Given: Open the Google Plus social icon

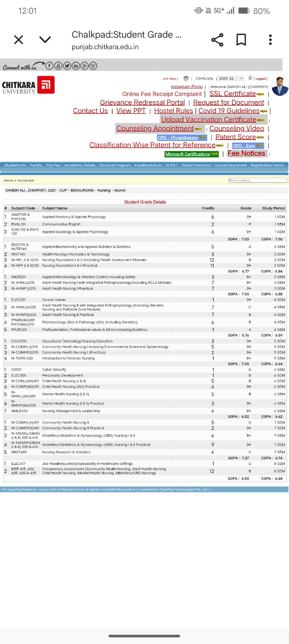Looking at the screenshot, I should click(x=85, y=66).
